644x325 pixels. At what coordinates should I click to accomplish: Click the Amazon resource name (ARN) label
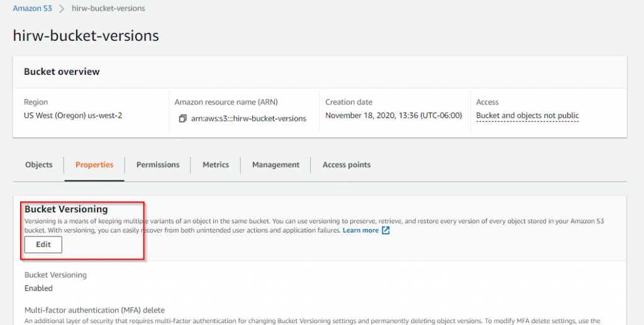(226, 102)
